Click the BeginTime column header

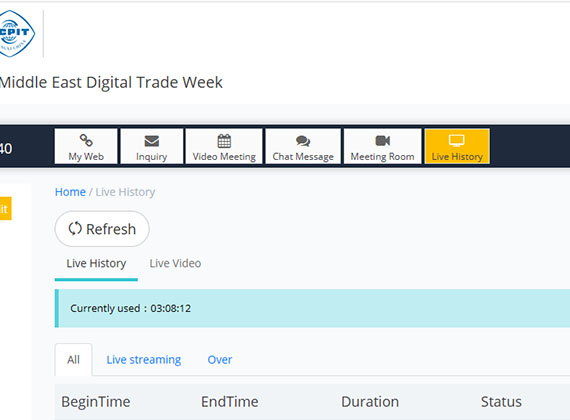coord(96,402)
